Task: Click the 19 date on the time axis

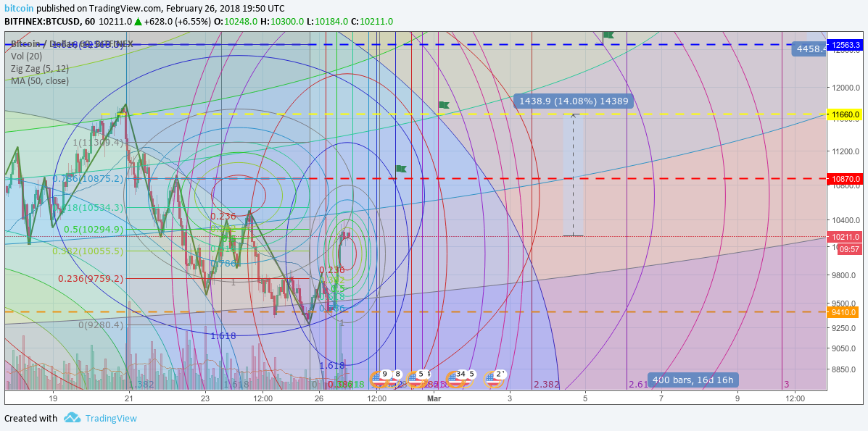Action: coord(53,398)
